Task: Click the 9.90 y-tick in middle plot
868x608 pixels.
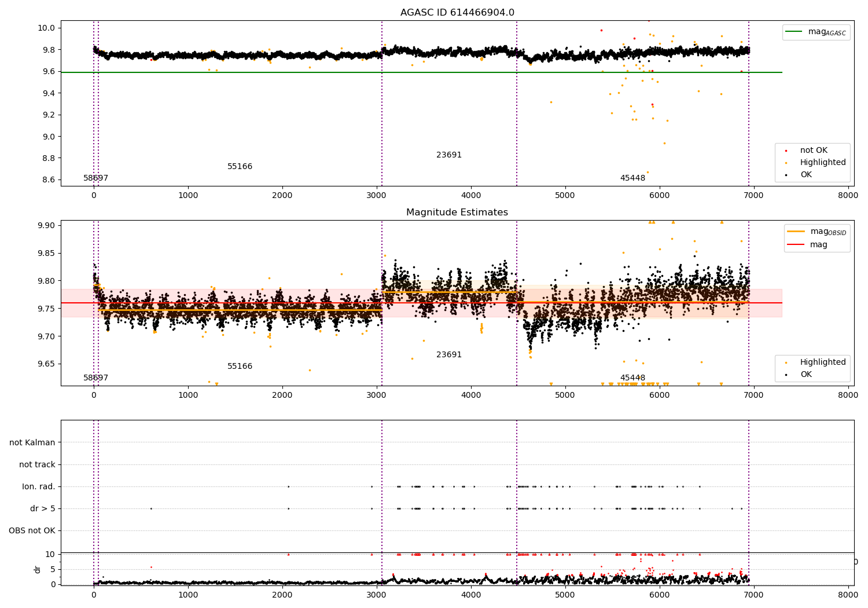Action: click(x=47, y=226)
